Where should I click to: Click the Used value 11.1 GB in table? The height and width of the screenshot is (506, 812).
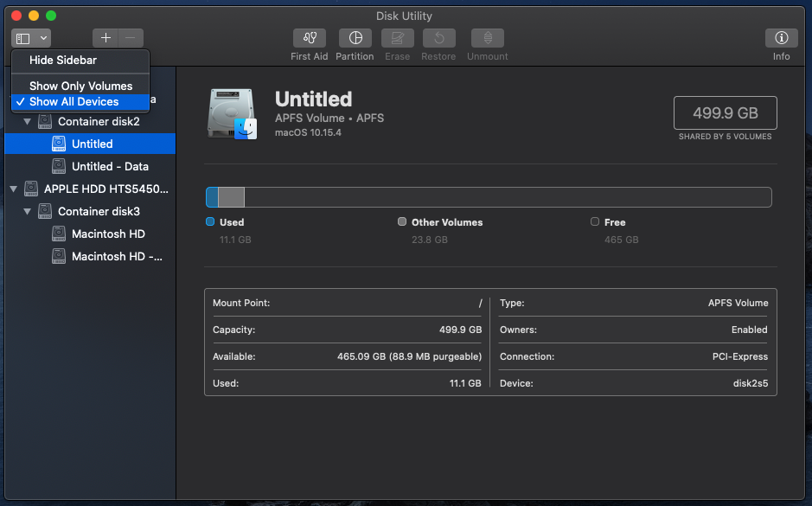[x=465, y=384]
